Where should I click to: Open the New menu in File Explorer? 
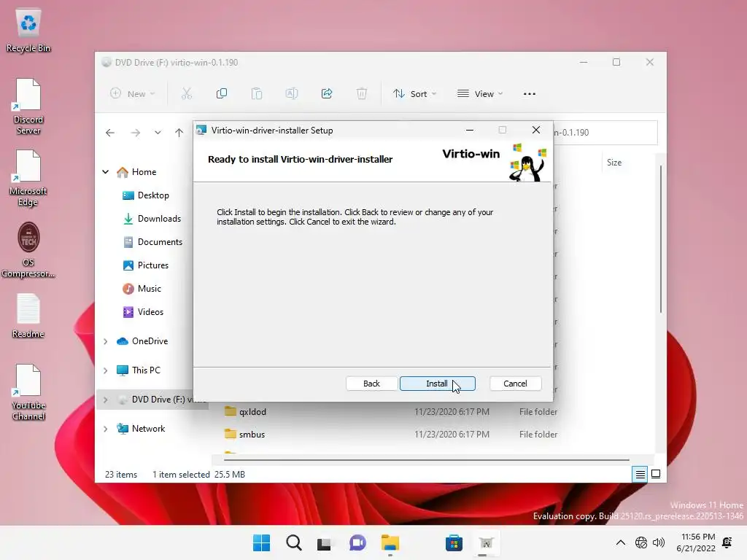132,94
